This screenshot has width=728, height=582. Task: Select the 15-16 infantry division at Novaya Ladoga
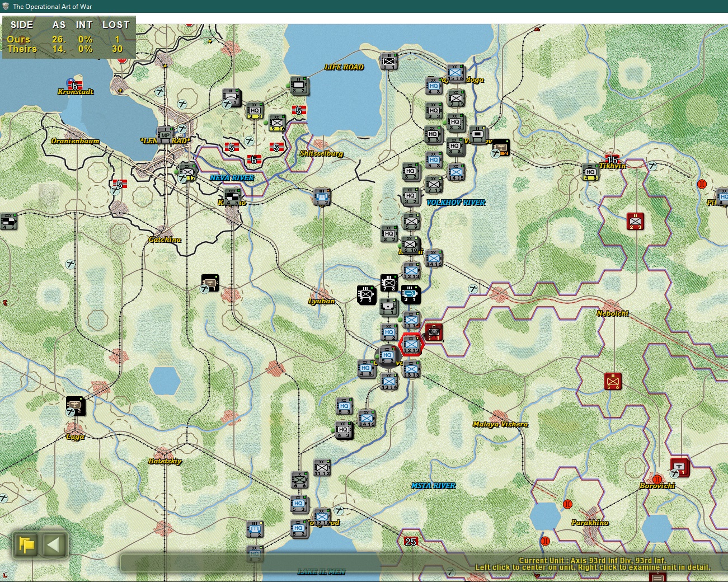coord(455,73)
